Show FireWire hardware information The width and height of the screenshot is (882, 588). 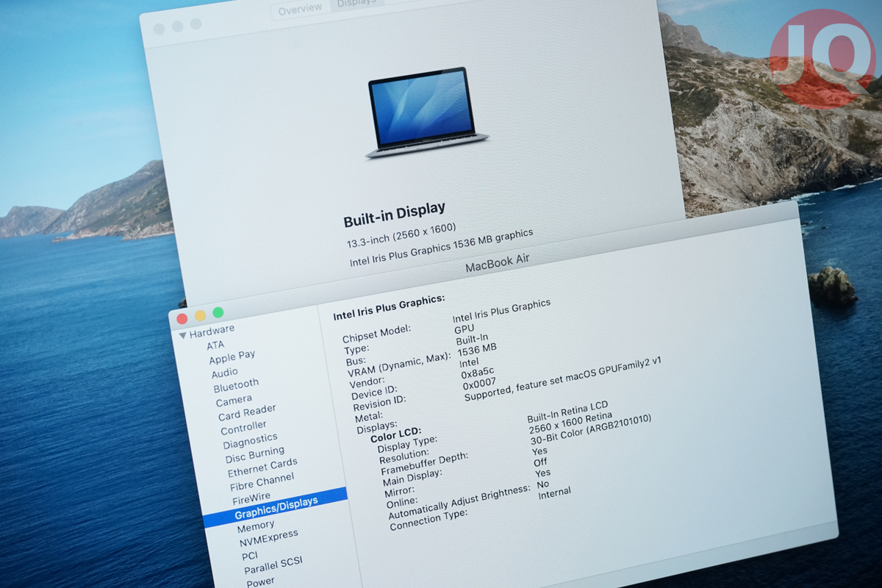(x=251, y=498)
